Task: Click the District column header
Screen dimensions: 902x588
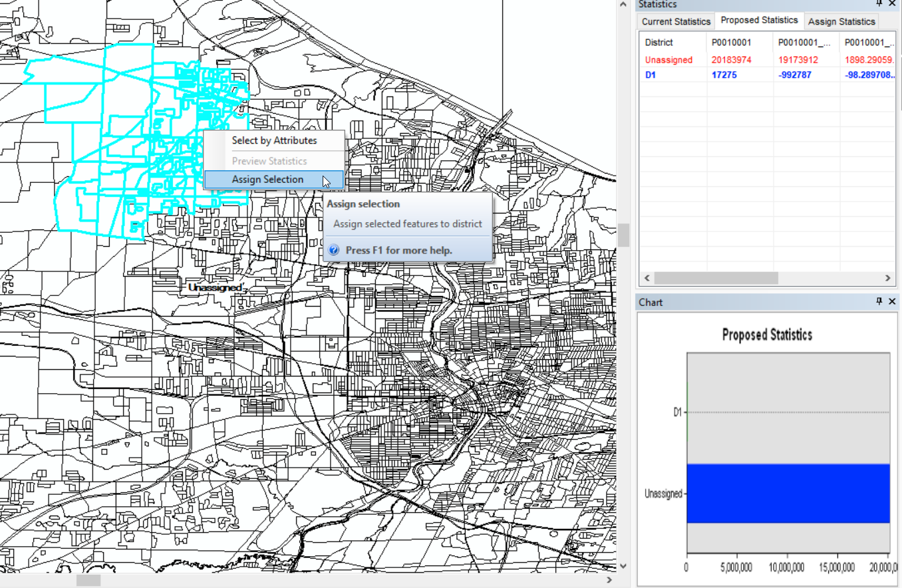Action: 659,43
